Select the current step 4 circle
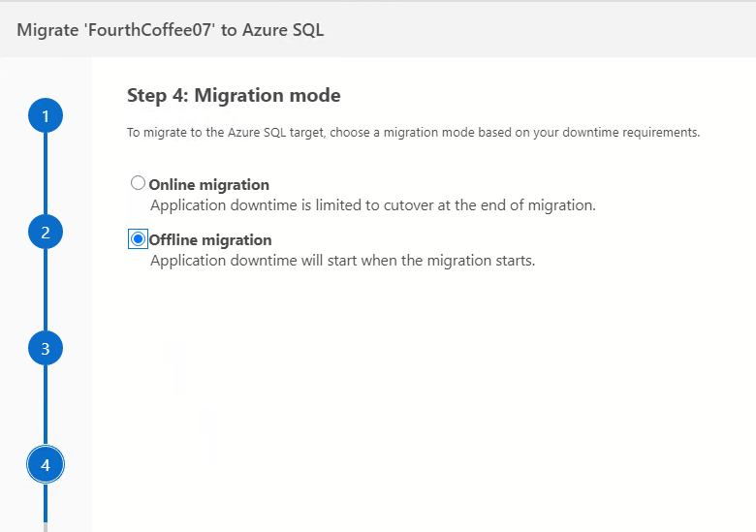756x532 pixels. [45, 464]
